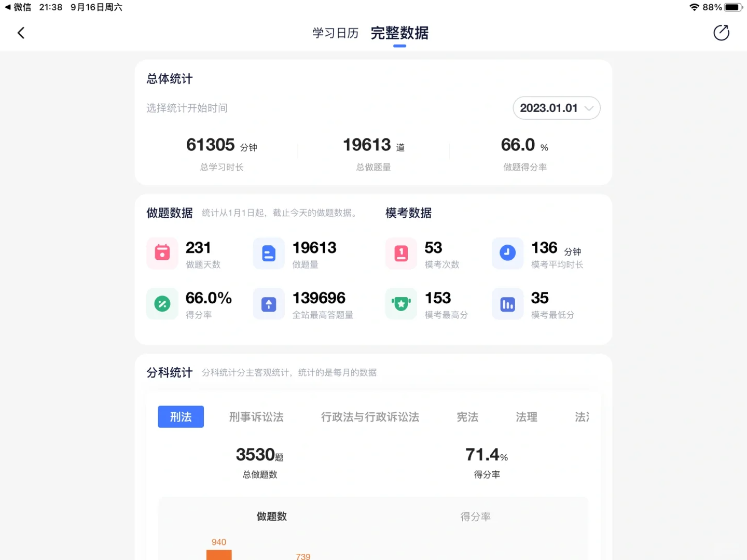Image resolution: width=747 pixels, height=560 pixels.
Task: Tap the 19613 道 total questions figure
Action: [x=374, y=145]
